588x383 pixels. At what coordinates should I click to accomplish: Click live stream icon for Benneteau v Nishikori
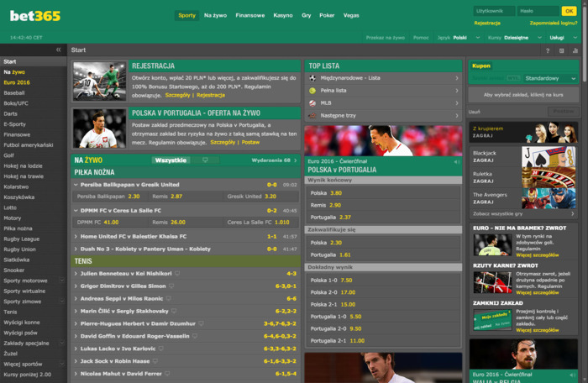point(177,274)
